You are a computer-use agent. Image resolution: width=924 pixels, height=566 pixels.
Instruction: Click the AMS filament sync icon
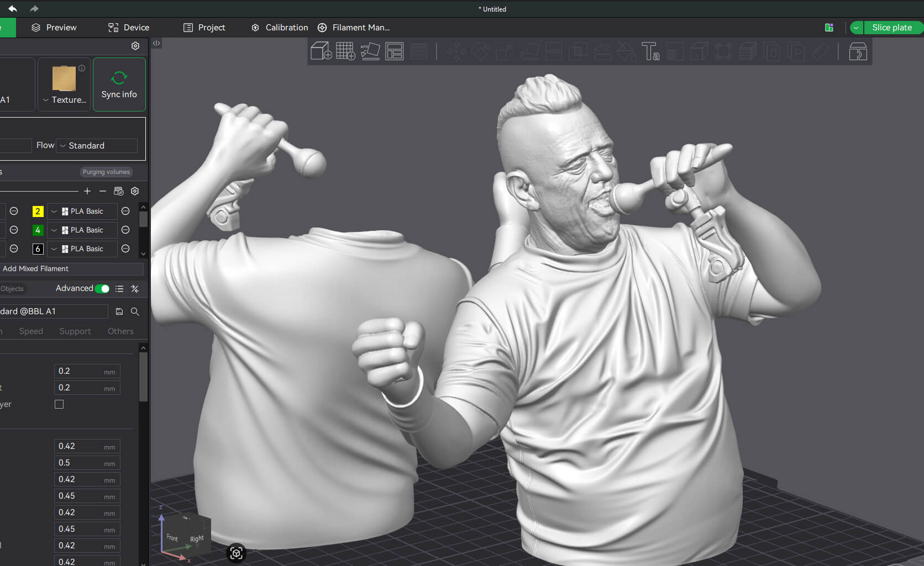click(x=118, y=191)
